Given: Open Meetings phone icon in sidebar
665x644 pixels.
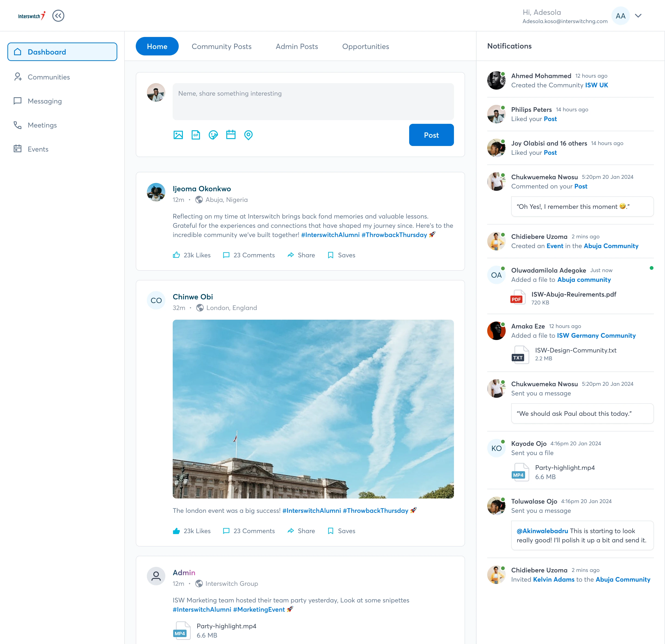Looking at the screenshot, I should coord(18,125).
